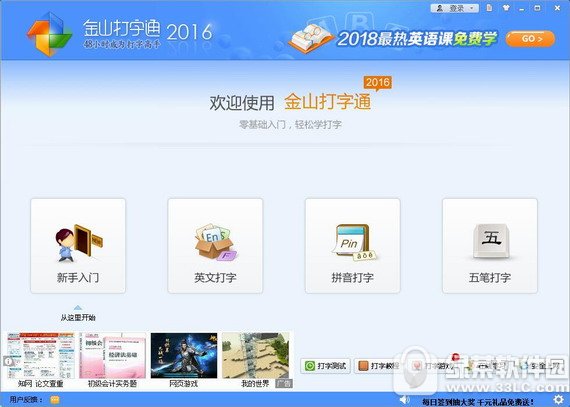Screen dimensions: 570x407
Task: Start the 打字测试 typing test
Action: pos(325,366)
